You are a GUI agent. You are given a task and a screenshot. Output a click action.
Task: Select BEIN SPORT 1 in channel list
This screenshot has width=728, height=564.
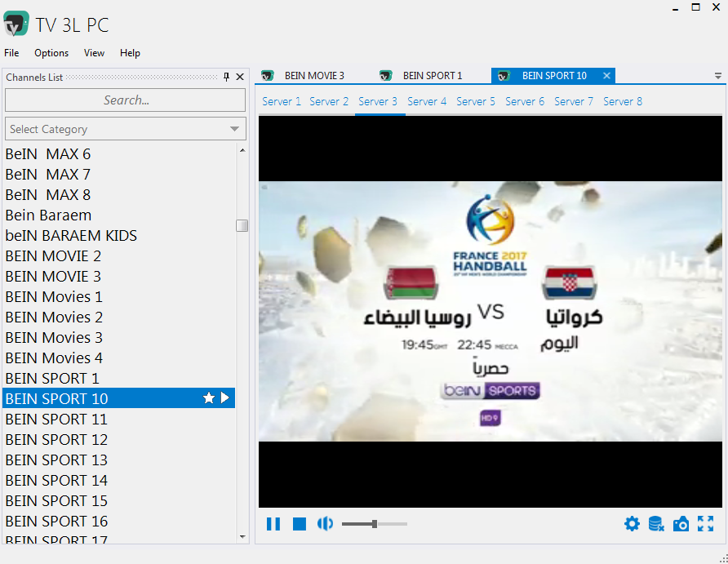[119, 379]
